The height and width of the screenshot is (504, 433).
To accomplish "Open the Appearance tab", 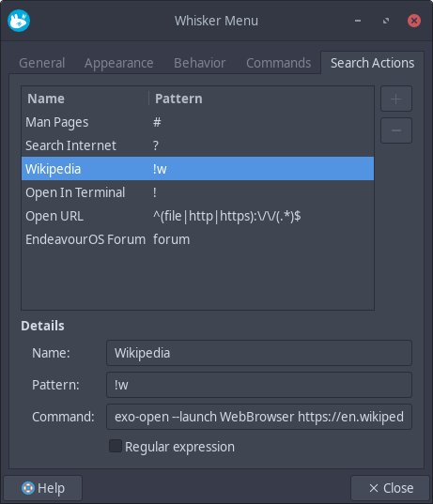I will coord(118,63).
